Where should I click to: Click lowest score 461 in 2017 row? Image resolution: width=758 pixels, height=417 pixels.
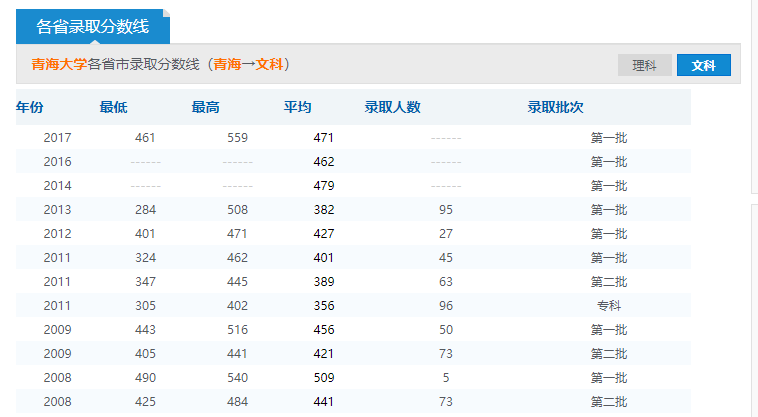click(x=145, y=138)
